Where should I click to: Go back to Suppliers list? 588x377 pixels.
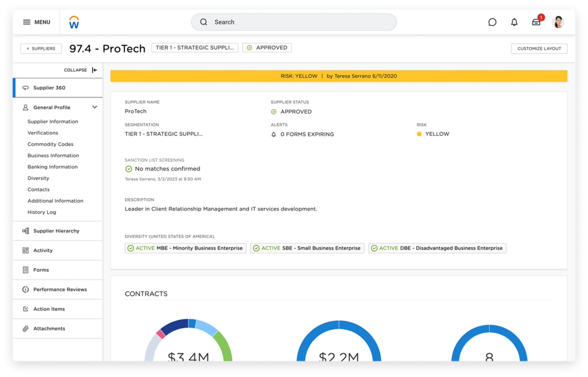tap(41, 49)
